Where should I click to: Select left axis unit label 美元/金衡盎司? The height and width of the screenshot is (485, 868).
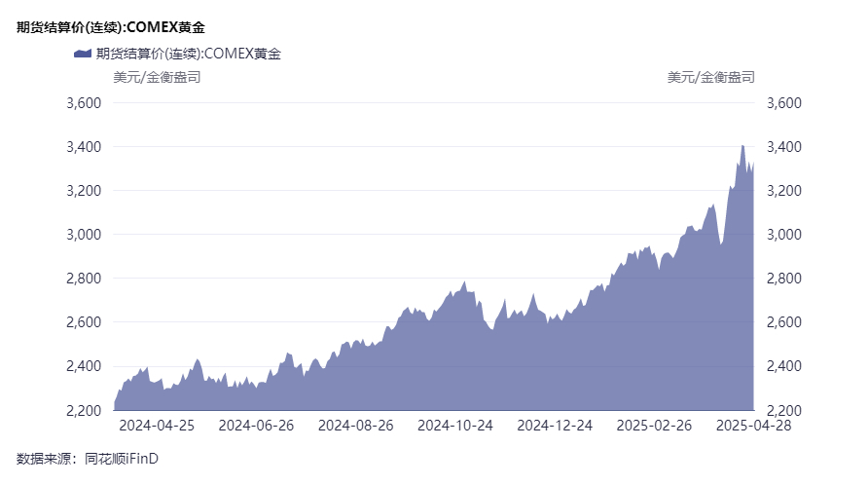tap(157, 77)
